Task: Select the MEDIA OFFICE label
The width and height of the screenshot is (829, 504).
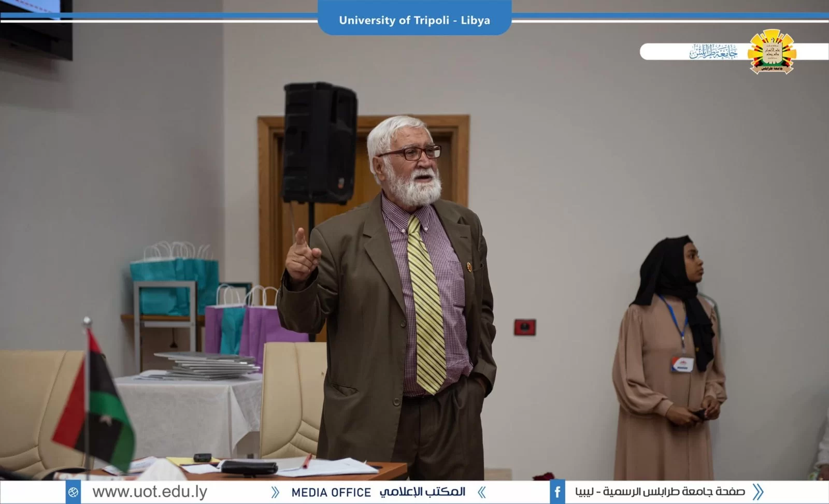Action: point(331,493)
